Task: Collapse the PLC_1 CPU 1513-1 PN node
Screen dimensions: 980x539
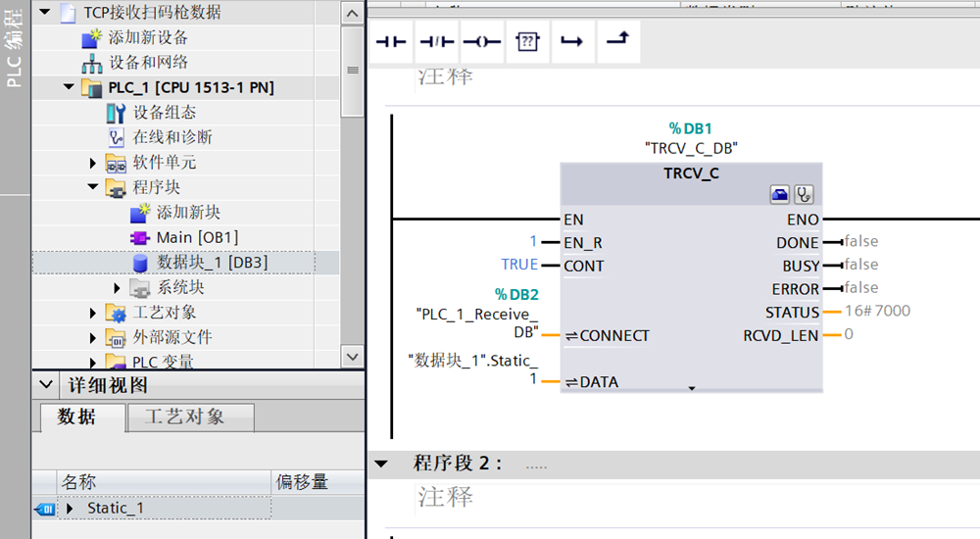Action: (x=69, y=88)
